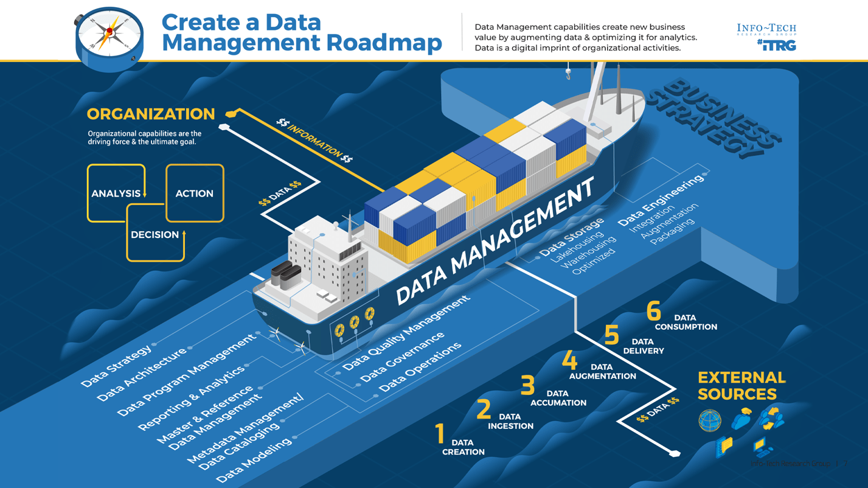This screenshot has width=868, height=488.
Task: Click the large yellow number 2
Action: tap(484, 409)
